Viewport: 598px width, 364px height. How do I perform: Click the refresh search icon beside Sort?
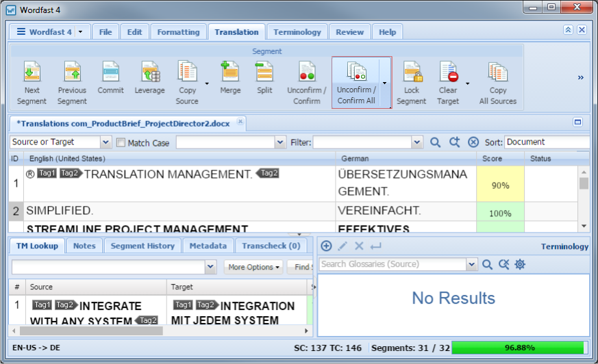[454, 142]
